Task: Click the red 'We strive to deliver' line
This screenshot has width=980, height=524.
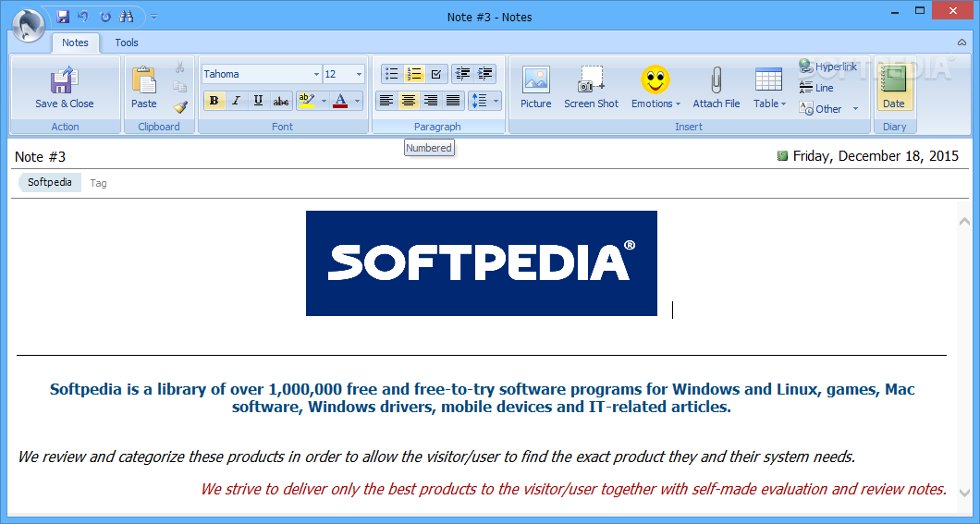Action: [574, 489]
